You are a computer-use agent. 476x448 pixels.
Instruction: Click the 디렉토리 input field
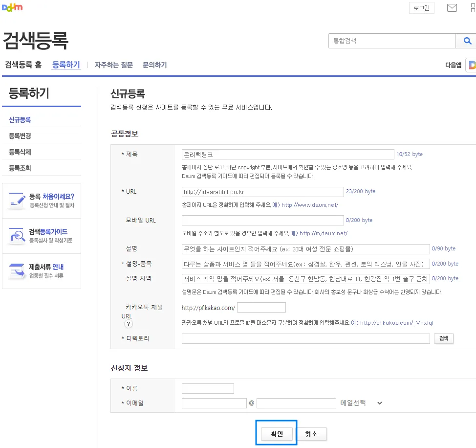(x=306, y=338)
